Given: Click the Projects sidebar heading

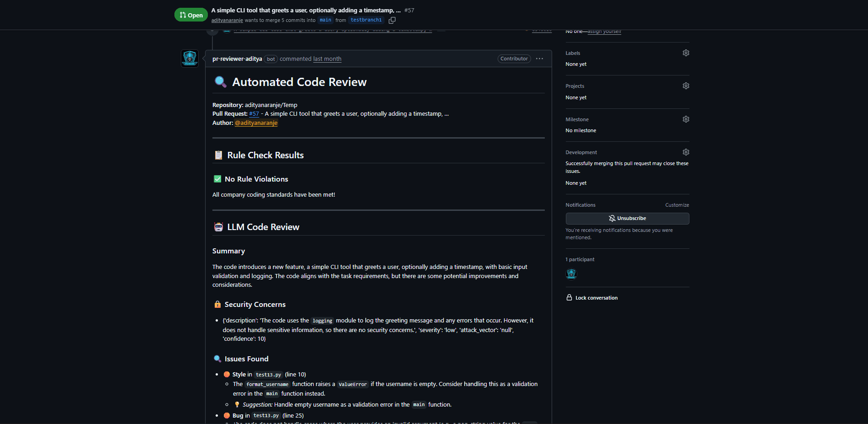Looking at the screenshot, I should click(x=575, y=86).
